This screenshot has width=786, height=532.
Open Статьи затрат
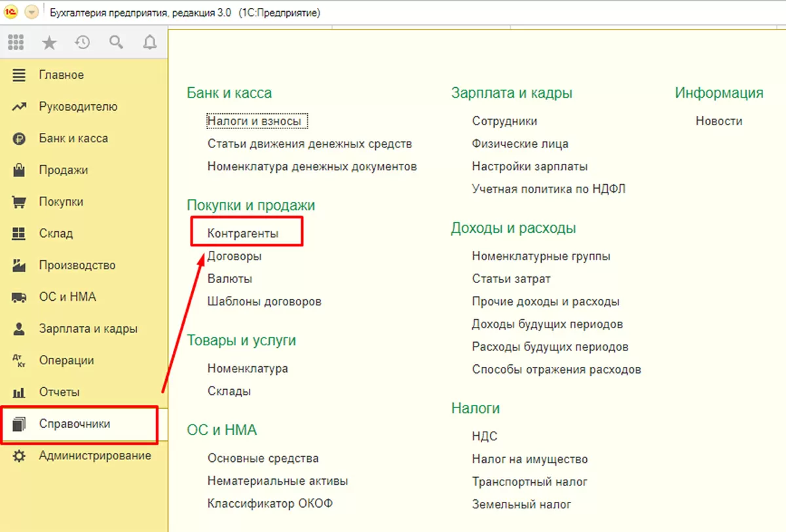(x=511, y=278)
